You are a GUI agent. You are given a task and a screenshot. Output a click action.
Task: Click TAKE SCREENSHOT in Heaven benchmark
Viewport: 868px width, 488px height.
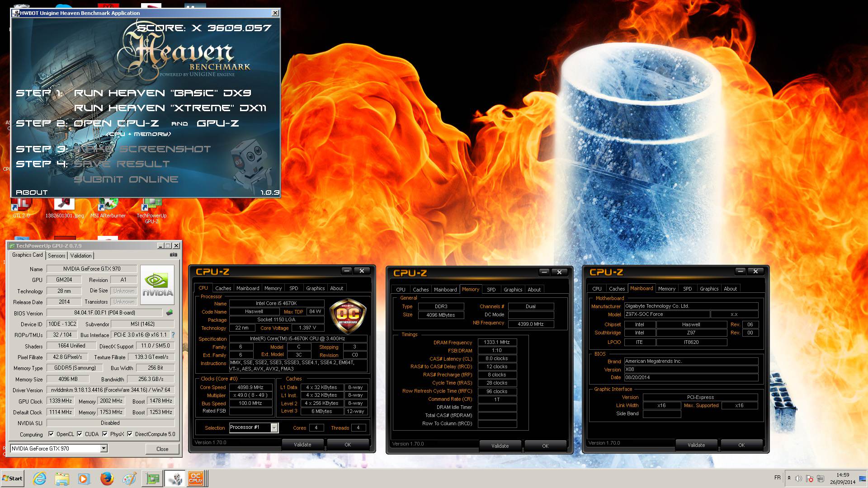142,149
